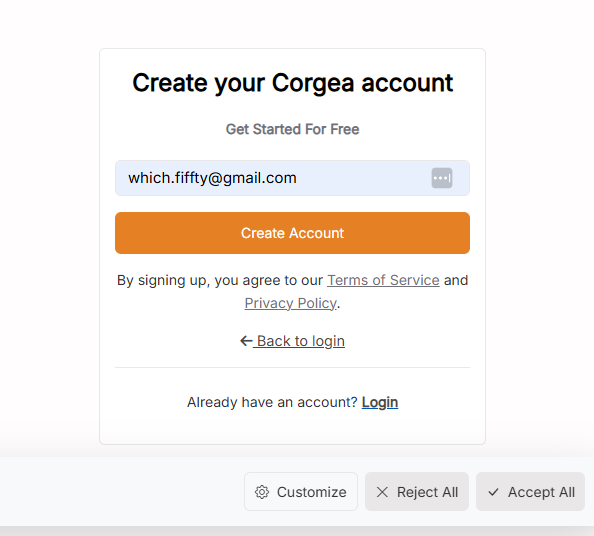The height and width of the screenshot is (536, 594).
Task: Click the Already have an account? text
Action: 272,402
